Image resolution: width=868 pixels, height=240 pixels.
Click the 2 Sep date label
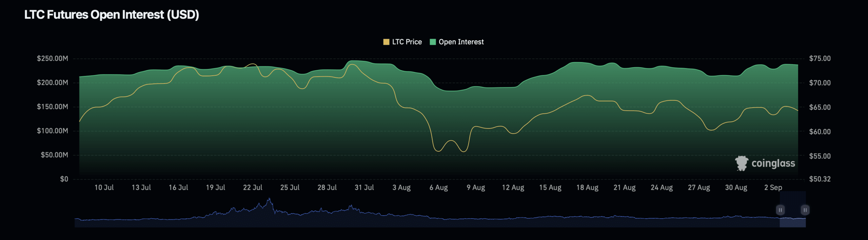pyautogui.click(x=773, y=187)
